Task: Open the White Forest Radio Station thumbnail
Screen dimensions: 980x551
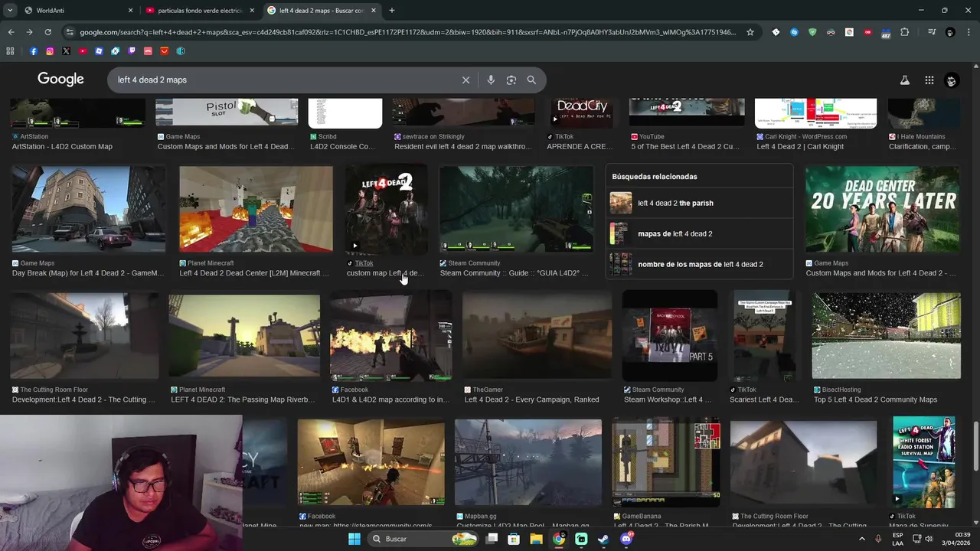Action: pos(923,462)
